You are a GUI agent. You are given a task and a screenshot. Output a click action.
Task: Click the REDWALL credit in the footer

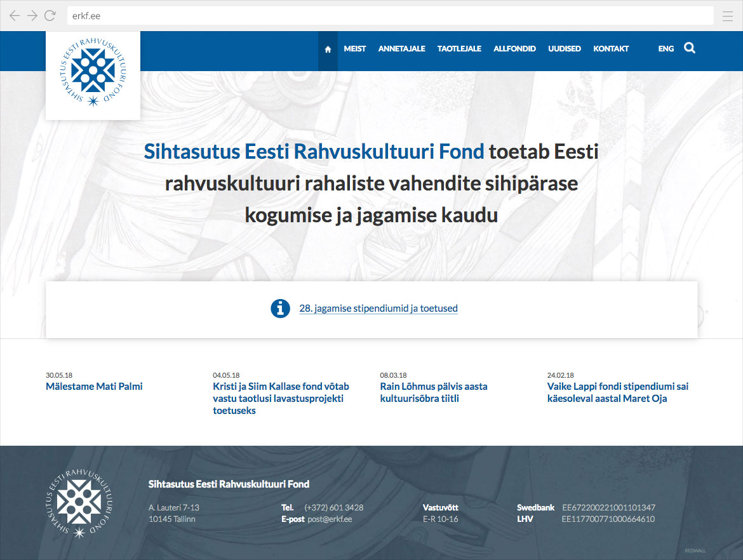point(695,550)
